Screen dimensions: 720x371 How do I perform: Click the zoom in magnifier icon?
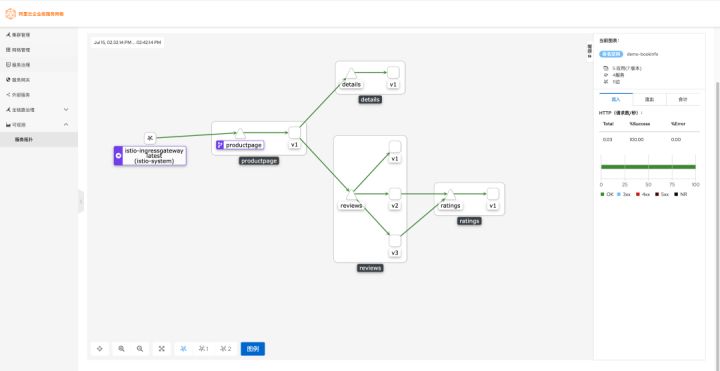coord(121,349)
